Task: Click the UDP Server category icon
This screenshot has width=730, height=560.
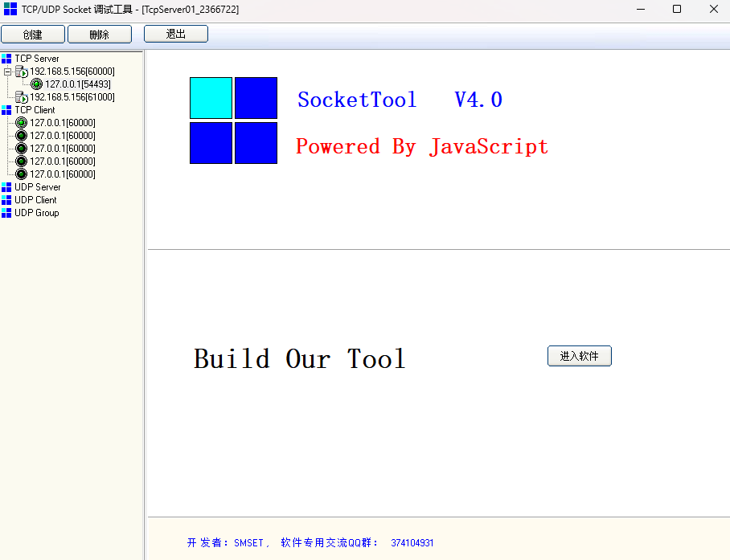Action: point(6,187)
